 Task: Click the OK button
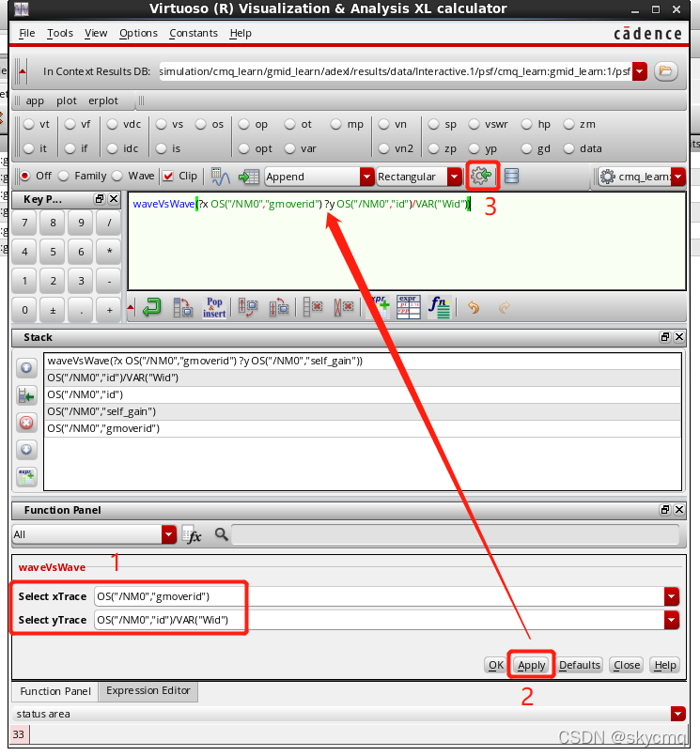(x=496, y=665)
